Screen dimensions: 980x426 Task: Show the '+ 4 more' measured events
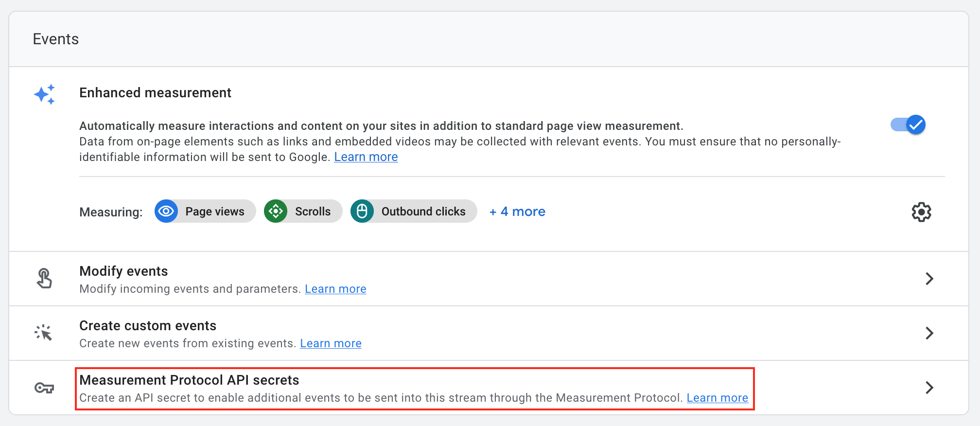[517, 212]
